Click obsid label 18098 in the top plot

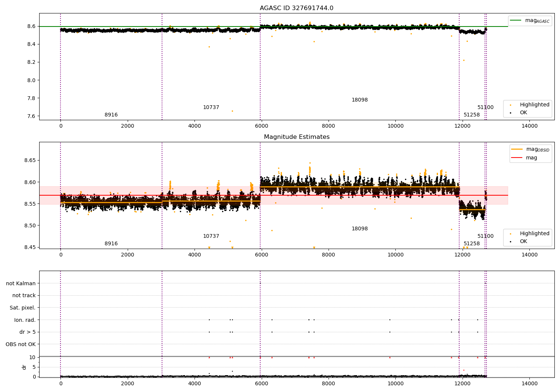click(x=360, y=100)
